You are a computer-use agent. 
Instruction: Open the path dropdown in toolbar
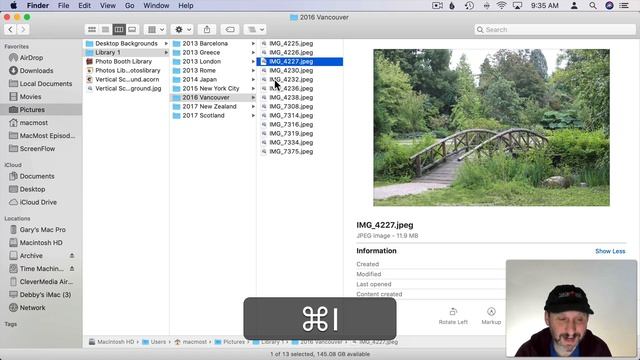pos(255,29)
